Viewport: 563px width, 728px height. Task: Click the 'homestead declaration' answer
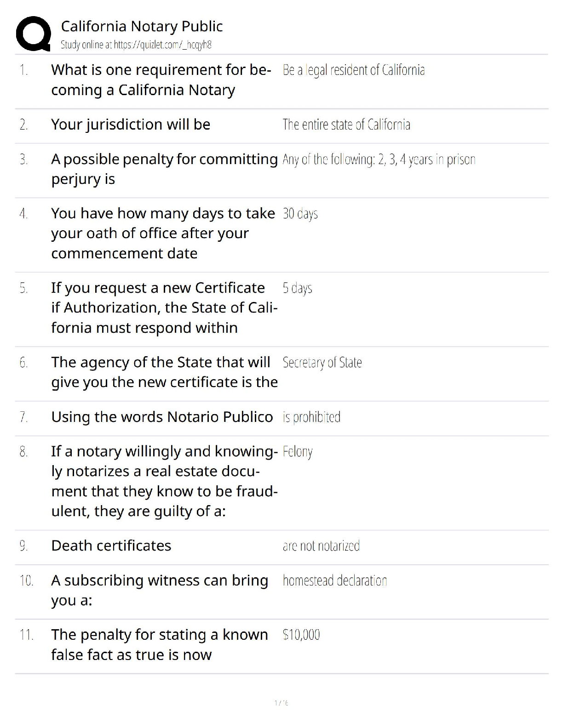(x=334, y=580)
